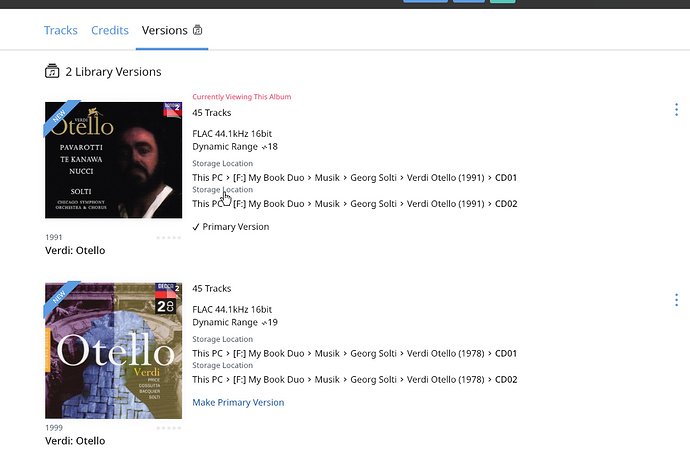Click checkmark icon beside Primary Version
Viewport: 690px width, 461px height.
(196, 227)
